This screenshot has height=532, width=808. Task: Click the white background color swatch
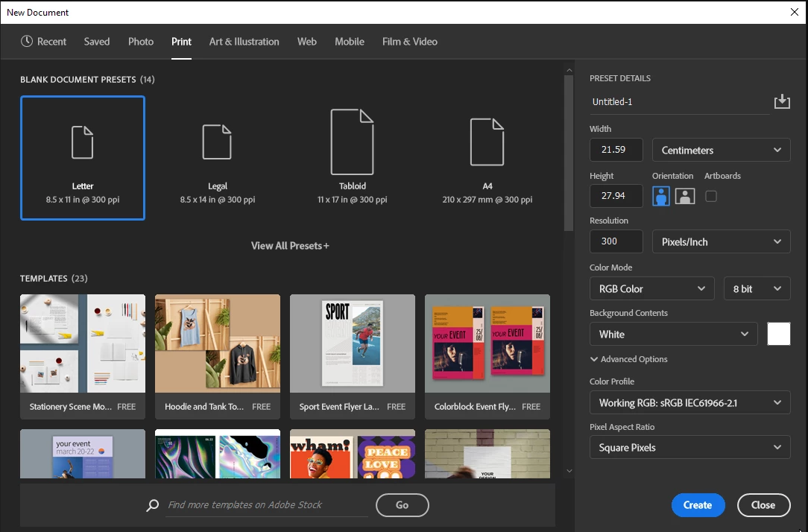coord(779,334)
